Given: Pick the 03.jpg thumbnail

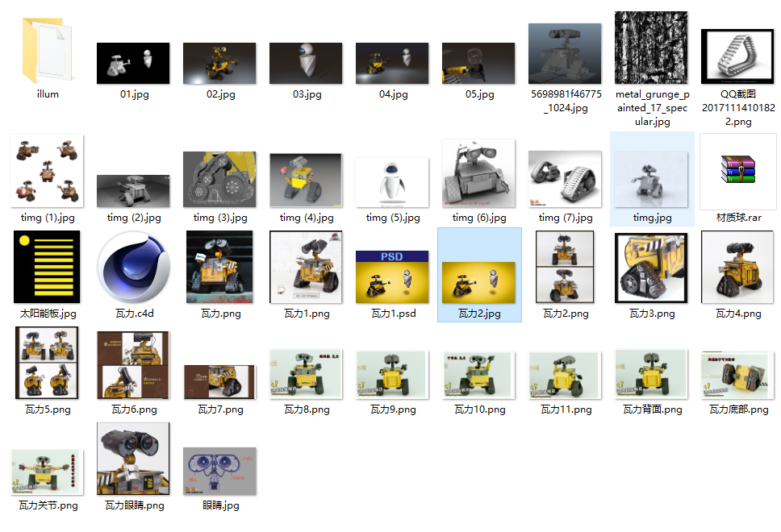Looking at the screenshot, I should pos(306,63).
